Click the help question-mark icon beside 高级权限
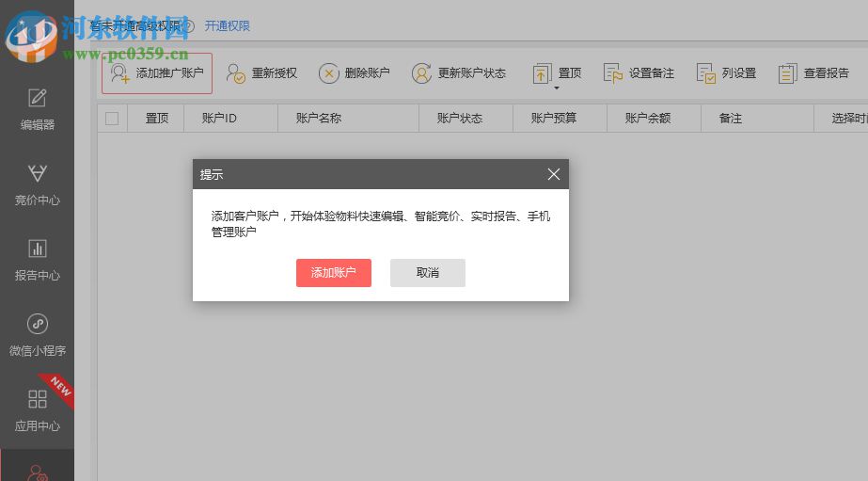 [188, 26]
